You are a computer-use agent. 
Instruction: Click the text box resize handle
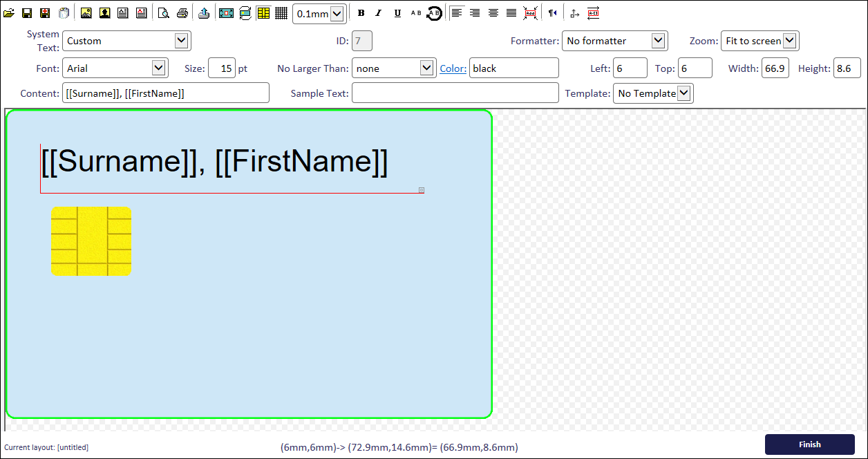click(422, 190)
